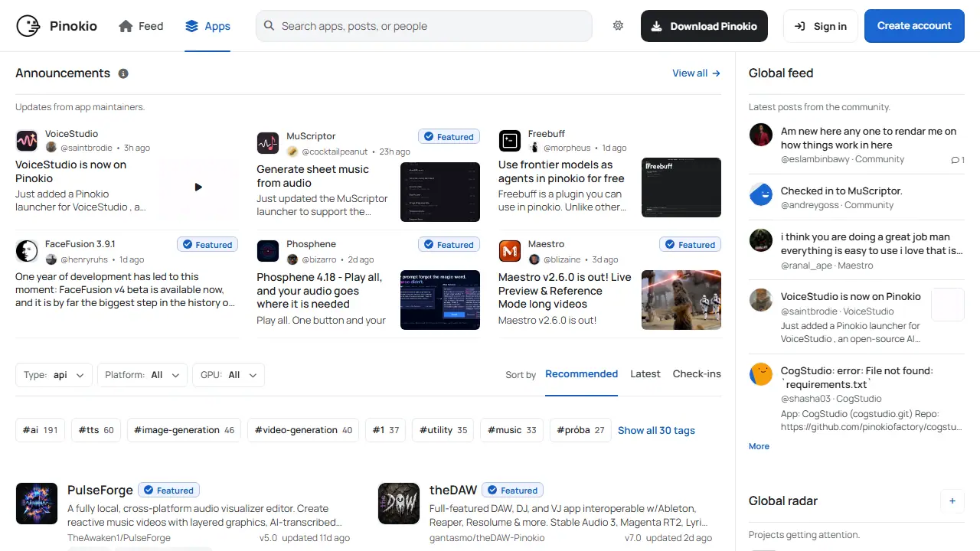Image resolution: width=980 pixels, height=551 pixels.
Task: Open the VoiceStudio app icon
Action: point(27,141)
